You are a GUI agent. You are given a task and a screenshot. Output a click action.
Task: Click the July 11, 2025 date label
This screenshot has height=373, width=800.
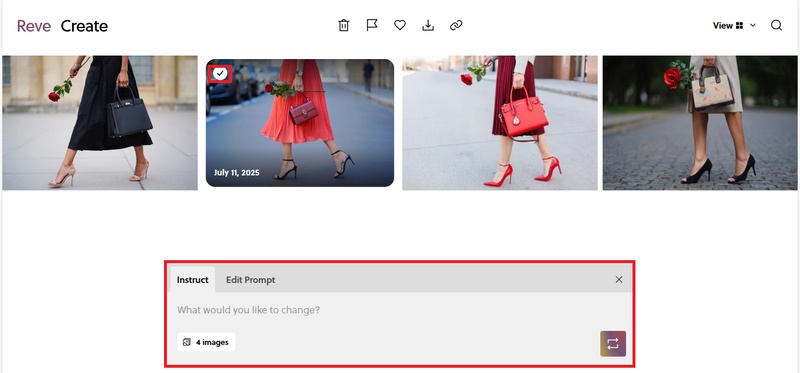coord(236,172)
